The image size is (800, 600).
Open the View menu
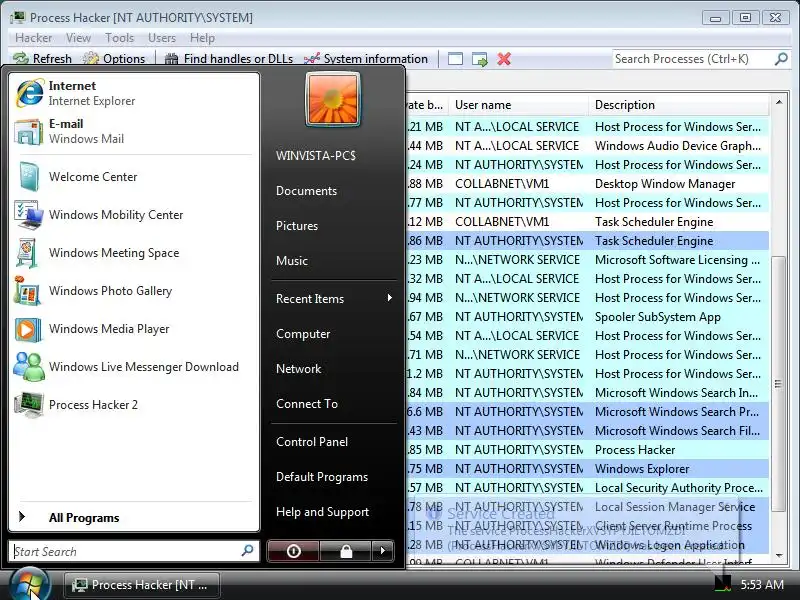pos(78,38)
